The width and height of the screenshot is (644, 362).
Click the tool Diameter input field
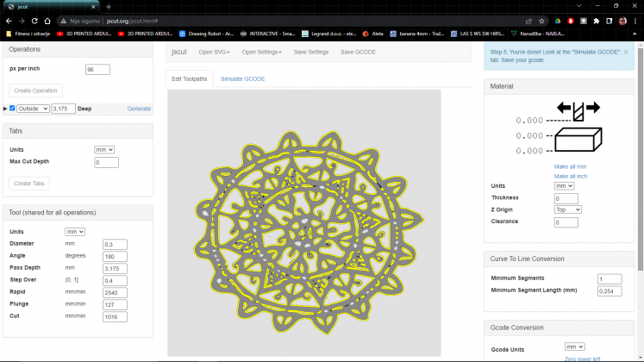115,244
